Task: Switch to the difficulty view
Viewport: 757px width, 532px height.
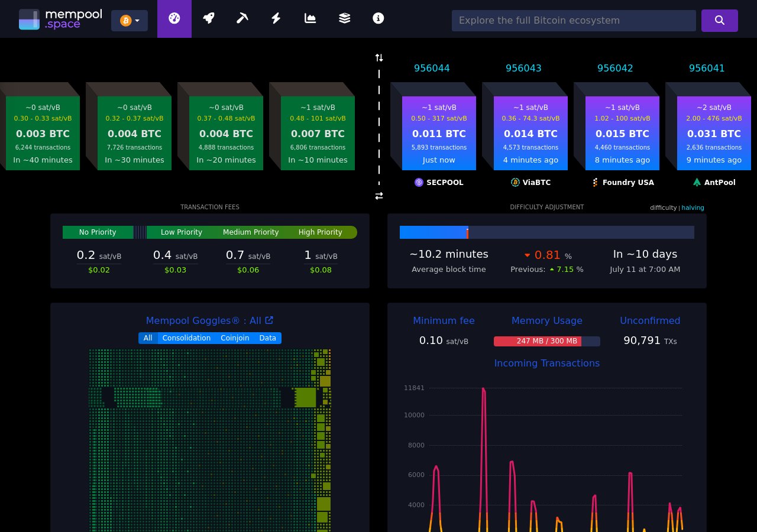Action: click(663, 207)
